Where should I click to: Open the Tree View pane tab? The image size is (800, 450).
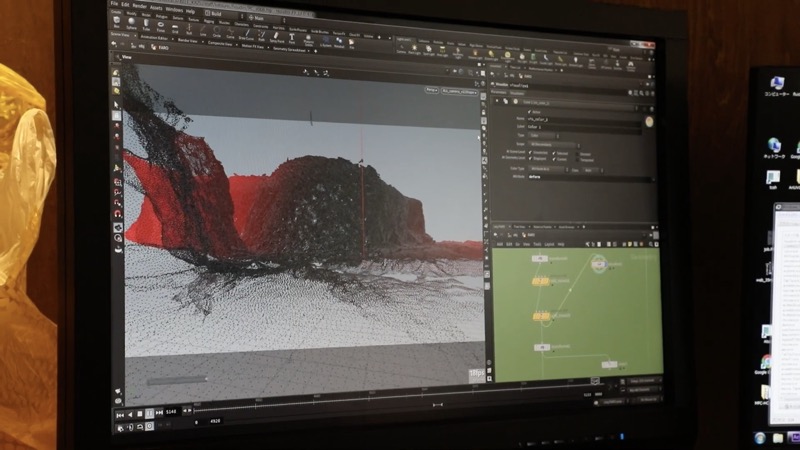[519, 227]
